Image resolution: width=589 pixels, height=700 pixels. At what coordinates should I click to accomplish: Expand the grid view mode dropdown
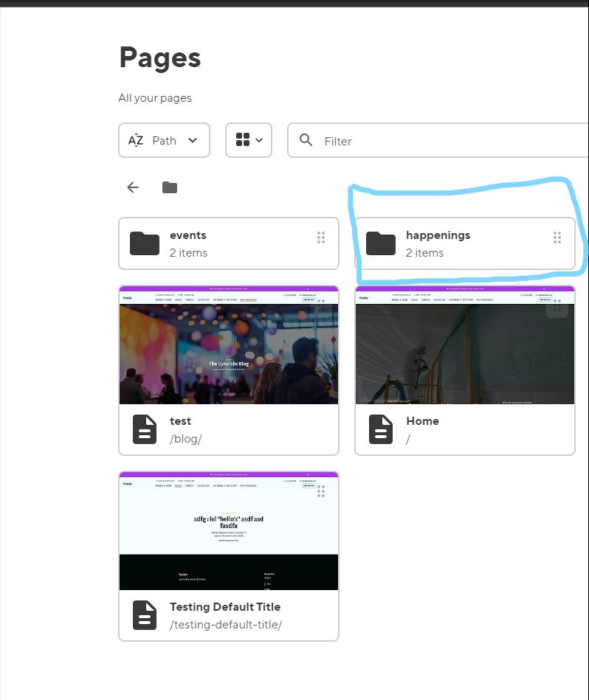pyautogui.click(x=249, y=140)
